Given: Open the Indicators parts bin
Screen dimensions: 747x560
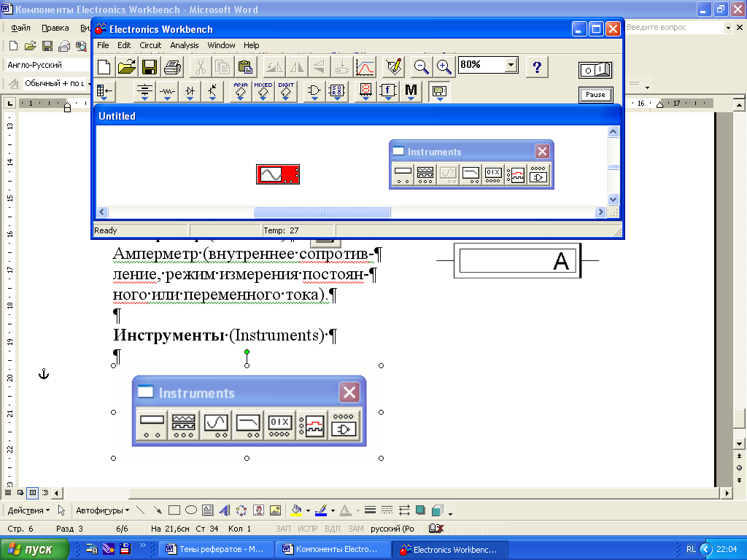Looking at the screenshot, I should [365, 91].
